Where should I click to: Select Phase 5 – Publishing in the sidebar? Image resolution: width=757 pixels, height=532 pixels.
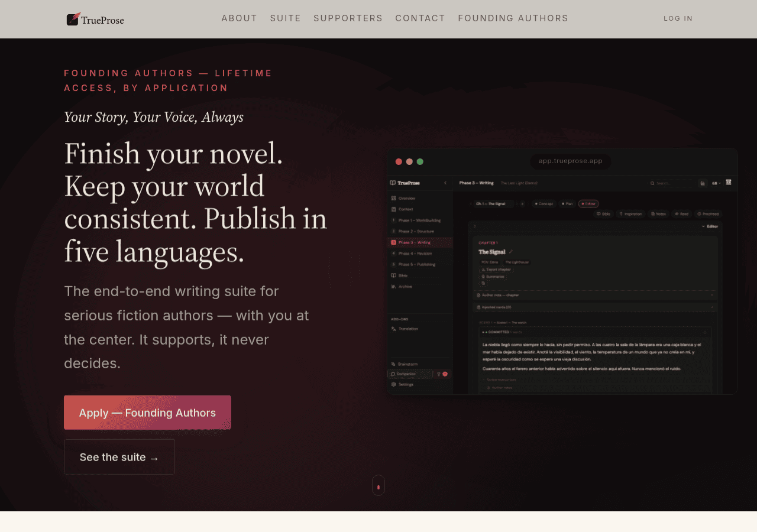pos(419,264)
